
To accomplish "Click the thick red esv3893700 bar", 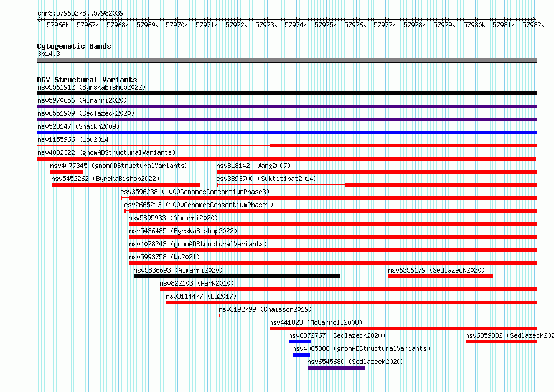I will pos(441,185).
